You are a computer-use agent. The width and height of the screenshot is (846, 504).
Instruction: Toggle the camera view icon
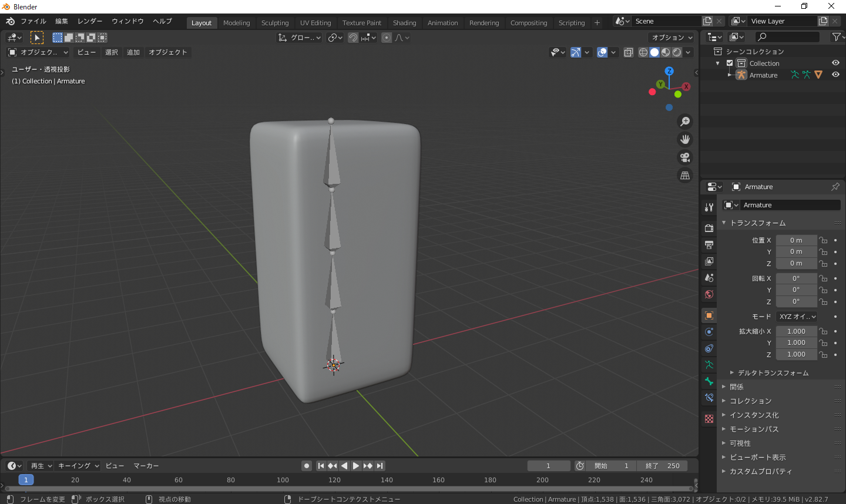[685, 157]
